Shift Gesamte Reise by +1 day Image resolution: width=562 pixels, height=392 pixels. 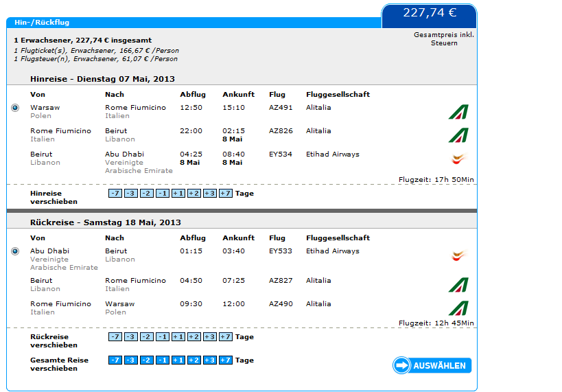pos(178,360)
